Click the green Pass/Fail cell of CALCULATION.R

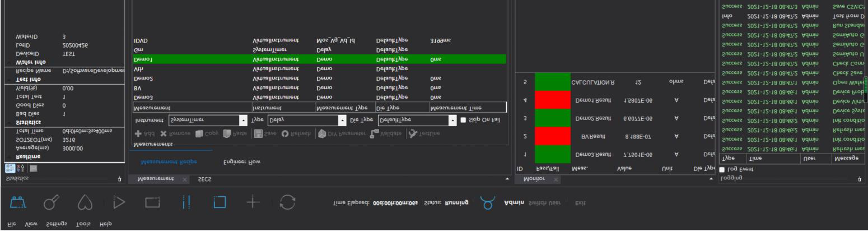(x=552, y=82)
